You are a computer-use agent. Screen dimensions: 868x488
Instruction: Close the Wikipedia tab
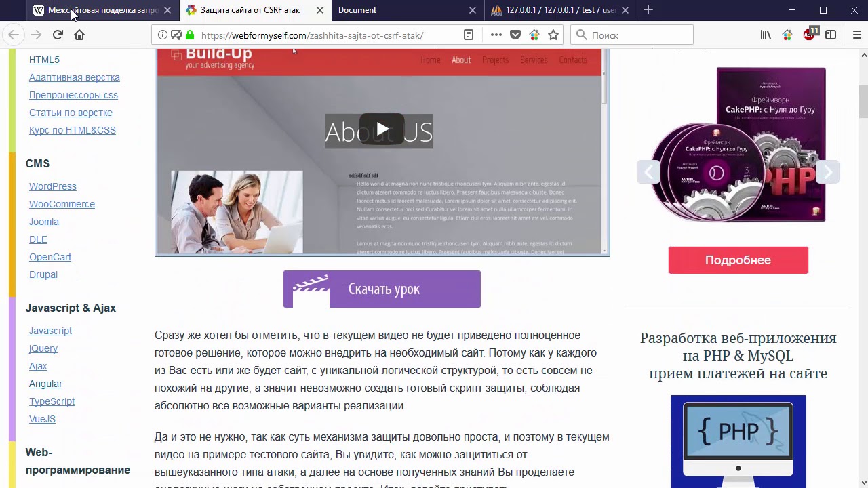(x=167, y=10)
